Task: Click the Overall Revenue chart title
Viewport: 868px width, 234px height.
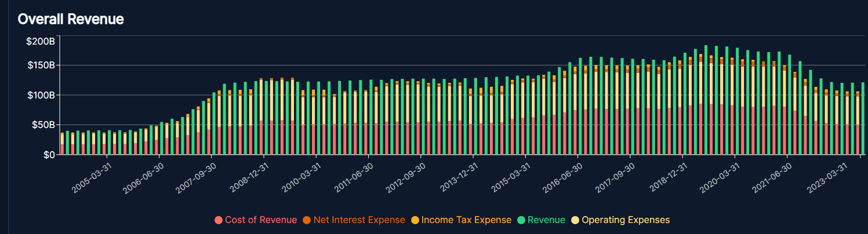Action: point(71,19)
